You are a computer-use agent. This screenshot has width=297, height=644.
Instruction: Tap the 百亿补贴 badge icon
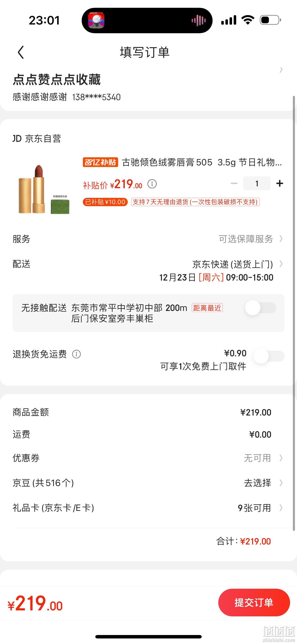[x=100, y=162]
